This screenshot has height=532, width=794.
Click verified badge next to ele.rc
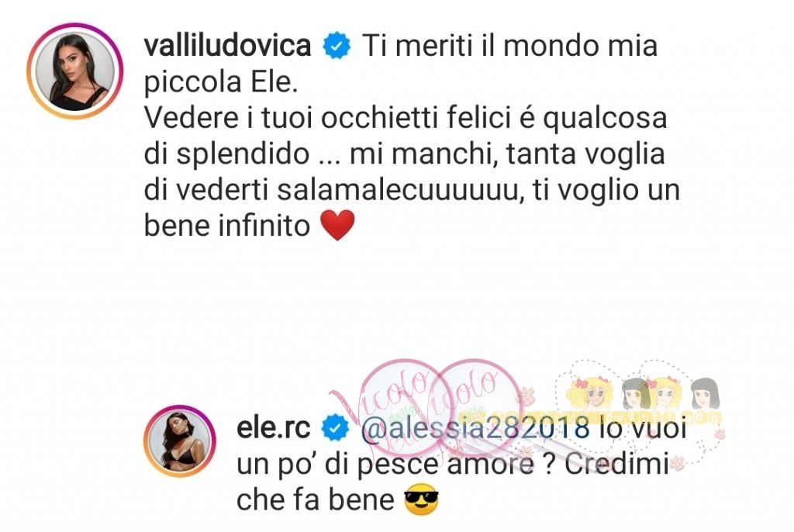[x=337, y=428]
